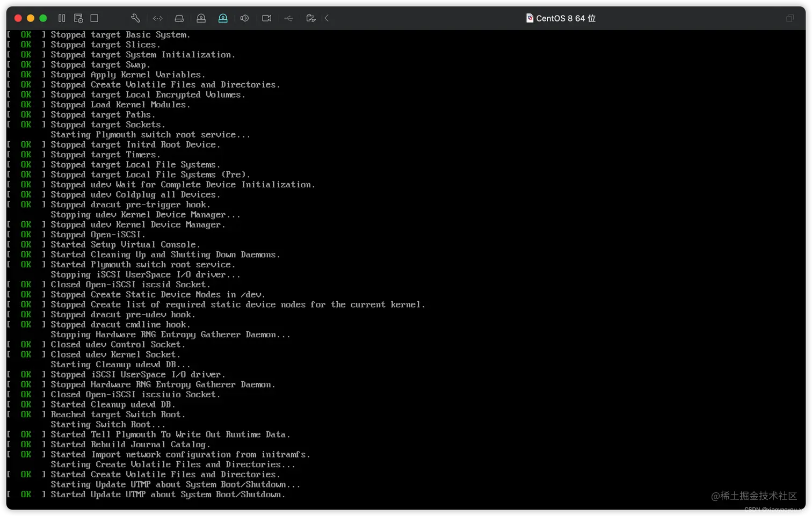Screen dimensions: 812x516
Task: Click line "Started Update UTMP about System Boot/Shutdown."
Action: 168,495
